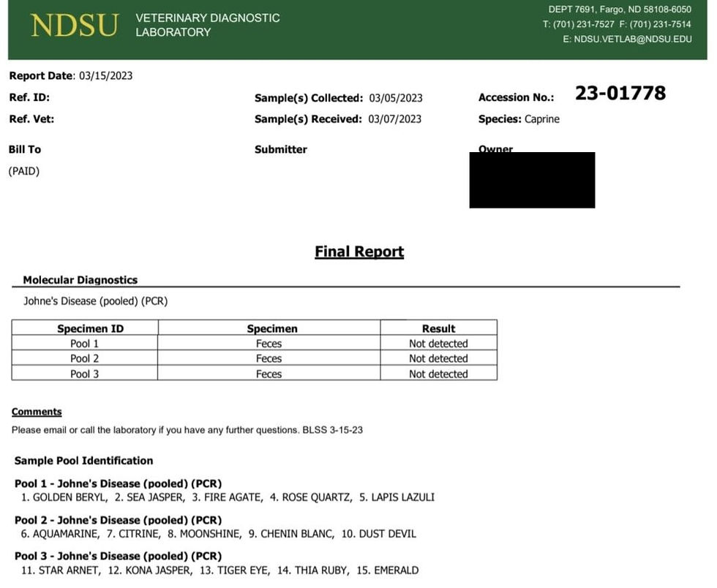Click the Ref. ID label
This screenshot has height=588, width=717.
[x=29, y=97]
